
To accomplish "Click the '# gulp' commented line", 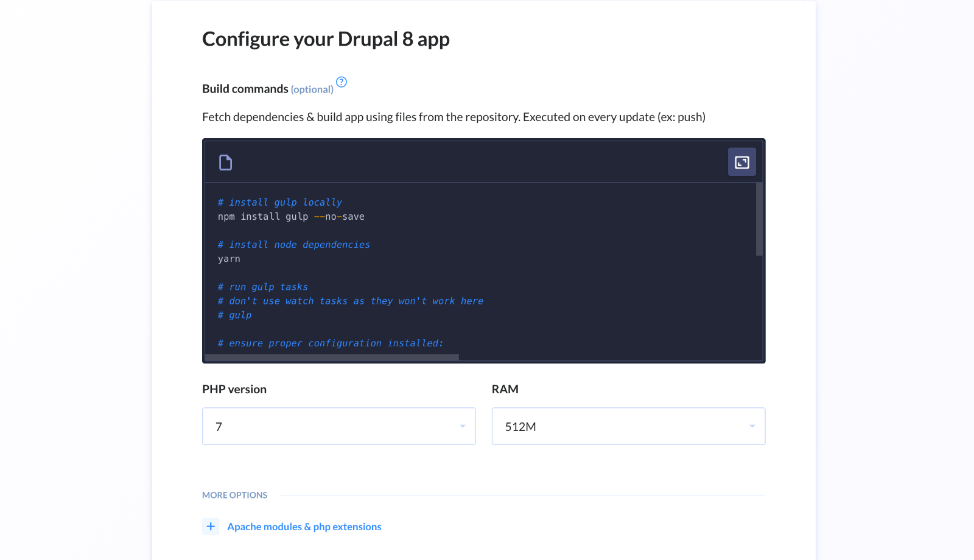I will [x=235, y=315].
